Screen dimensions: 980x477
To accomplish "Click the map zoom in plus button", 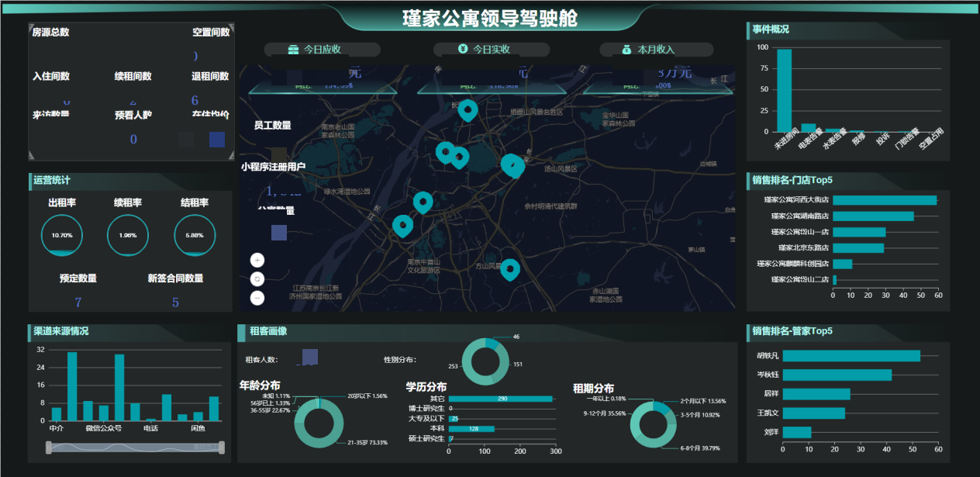I will click(x=257, y=260).
